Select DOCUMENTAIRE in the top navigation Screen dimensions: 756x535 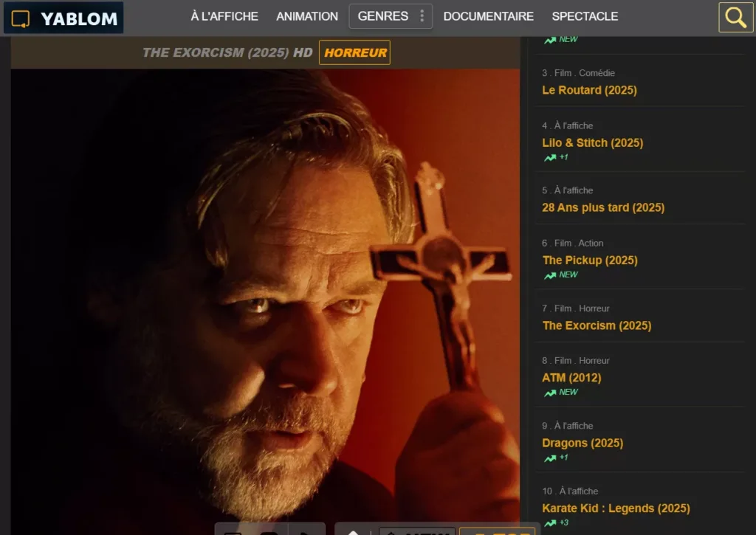pyautogui.click(x=488, y=16)
